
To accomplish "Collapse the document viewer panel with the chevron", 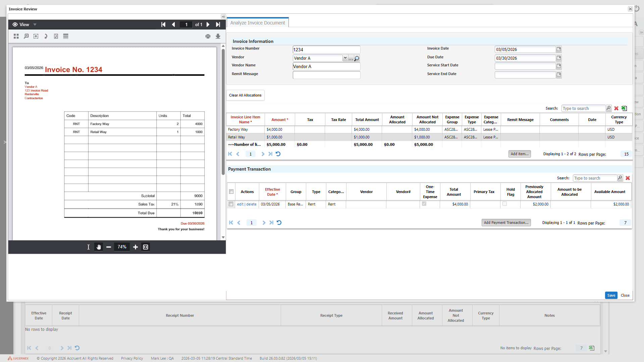I will coord(223,16).
